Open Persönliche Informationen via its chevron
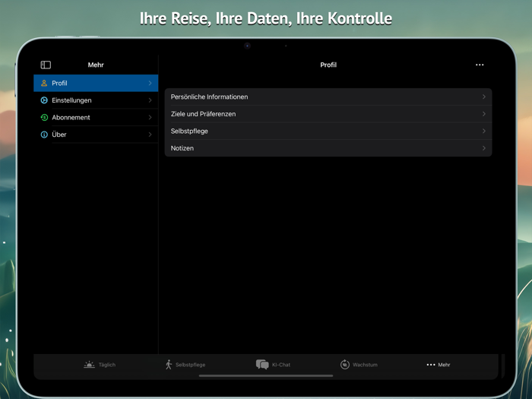The width and height of the screenshot is (532, 399). [x=484, y=97]
